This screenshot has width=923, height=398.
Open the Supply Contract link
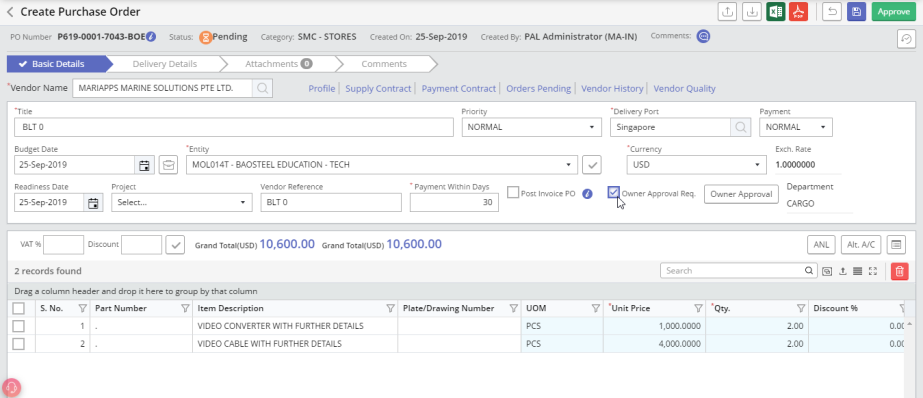(378, 88)
